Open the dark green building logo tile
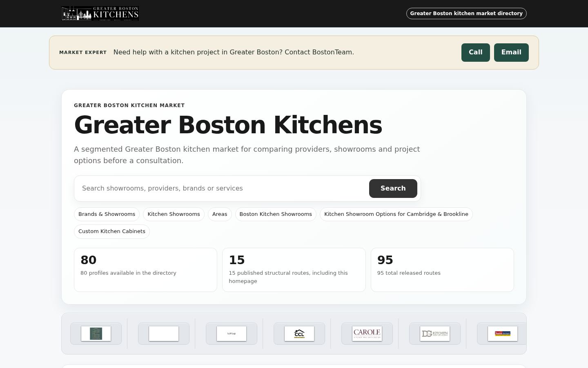This screenshot has width=588, height=368. [x=96, y=334]
